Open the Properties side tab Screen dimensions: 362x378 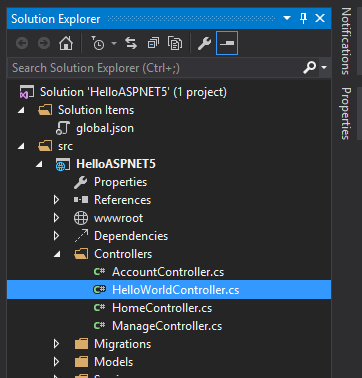point(346,114)
